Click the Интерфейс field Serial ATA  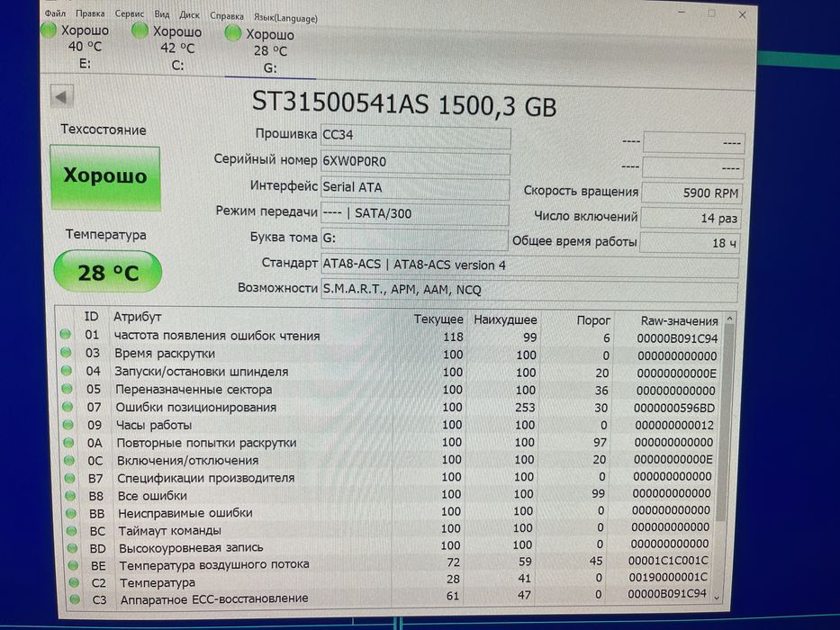[x=415, y=188]
